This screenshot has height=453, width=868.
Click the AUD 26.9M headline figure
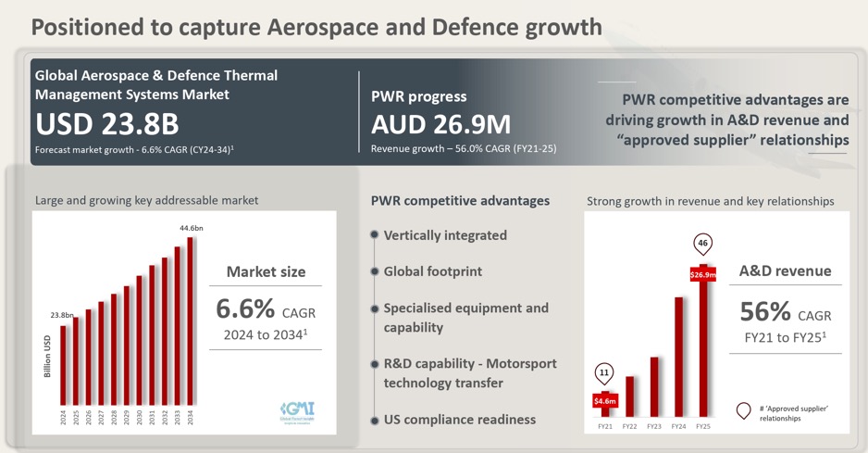[440, 124]
